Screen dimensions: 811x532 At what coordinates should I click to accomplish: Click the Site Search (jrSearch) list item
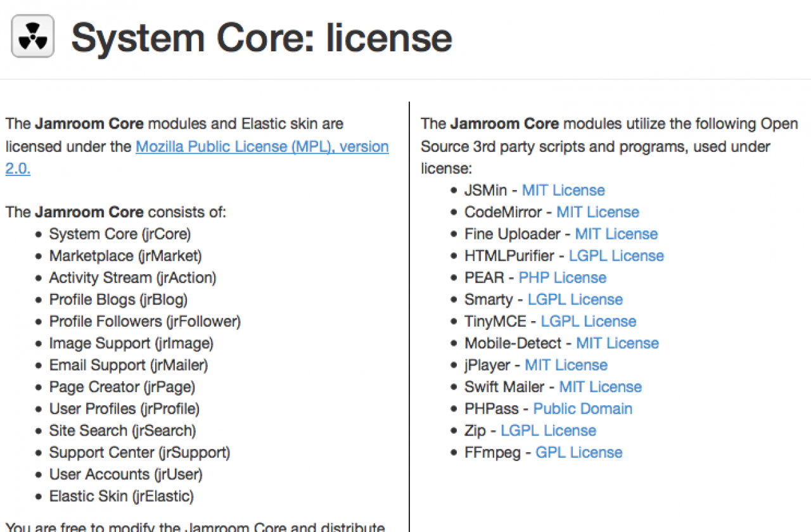(x=122, y=431)
